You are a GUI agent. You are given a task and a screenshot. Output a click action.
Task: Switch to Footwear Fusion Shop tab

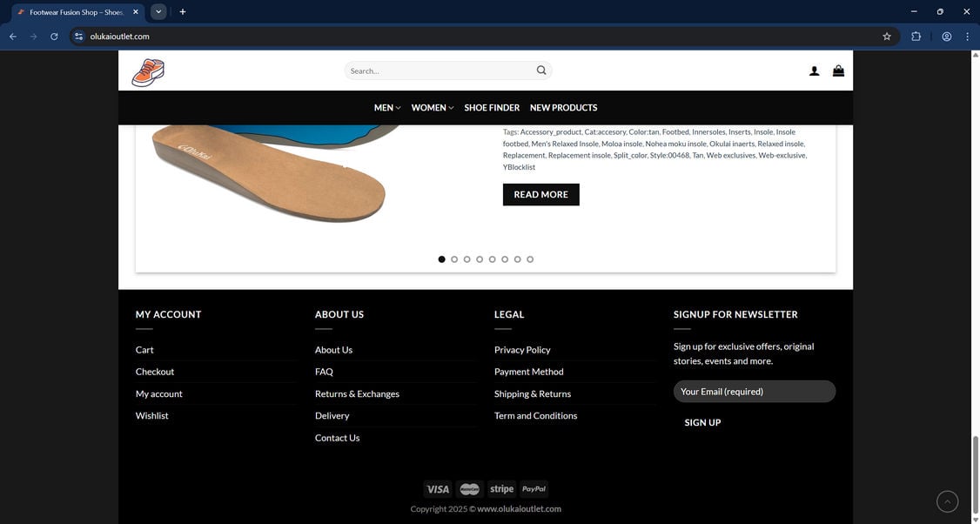77,12
